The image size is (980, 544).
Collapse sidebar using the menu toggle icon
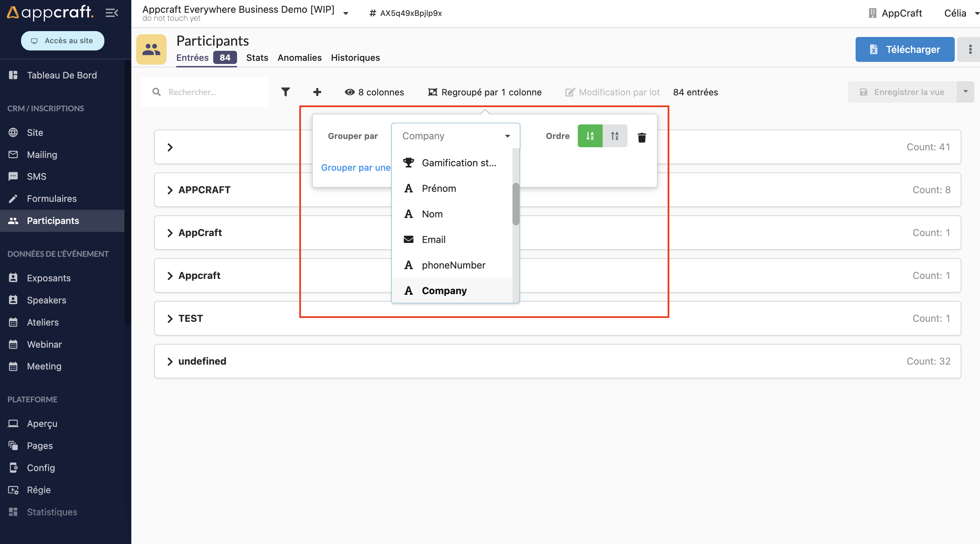[x=112, y=13]
